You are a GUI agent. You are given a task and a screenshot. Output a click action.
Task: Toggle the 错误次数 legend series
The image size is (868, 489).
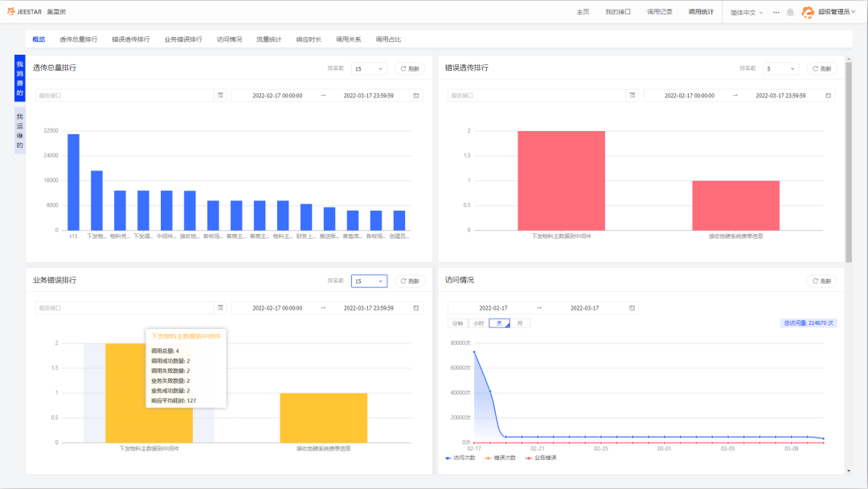coord(500,458)
